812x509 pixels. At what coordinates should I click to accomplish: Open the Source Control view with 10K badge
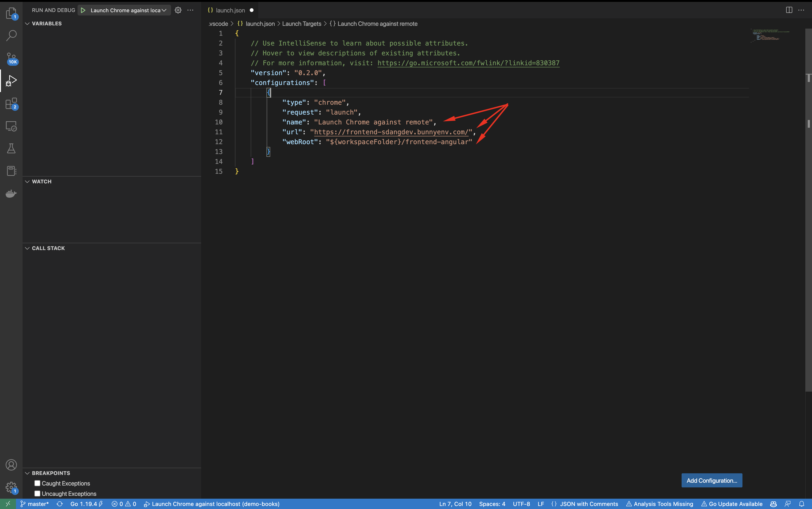[x=11, y=58]
